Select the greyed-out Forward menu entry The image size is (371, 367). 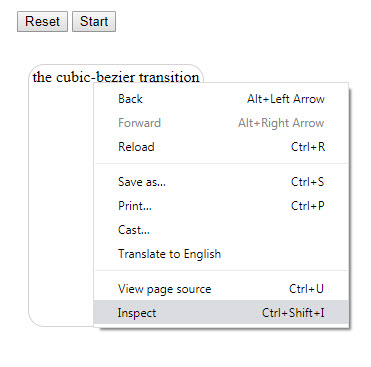(221, 123)
